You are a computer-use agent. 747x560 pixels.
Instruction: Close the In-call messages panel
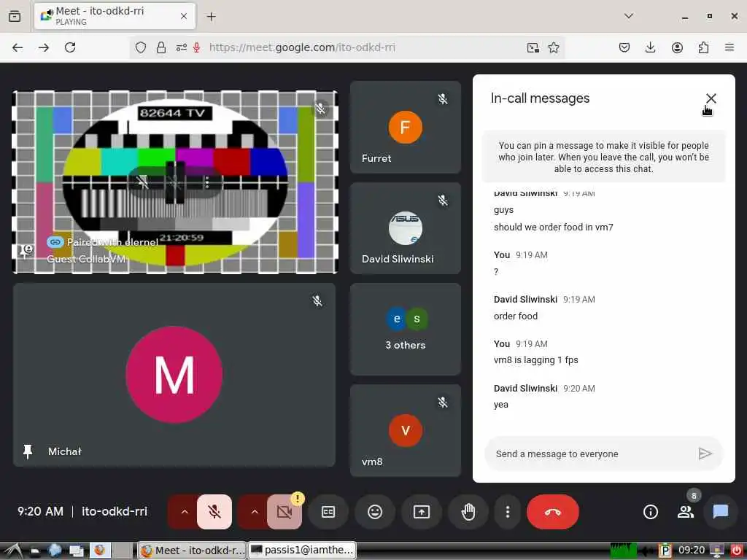[711, 98]
